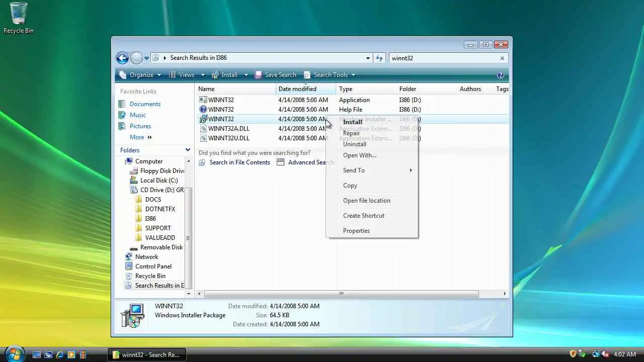
Task: Select DOCS folder in tree
Action: [x=153, y=200]
